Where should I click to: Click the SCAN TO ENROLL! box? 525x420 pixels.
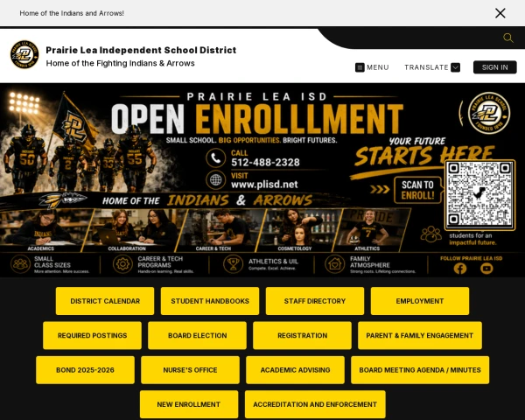coord(417,190)
